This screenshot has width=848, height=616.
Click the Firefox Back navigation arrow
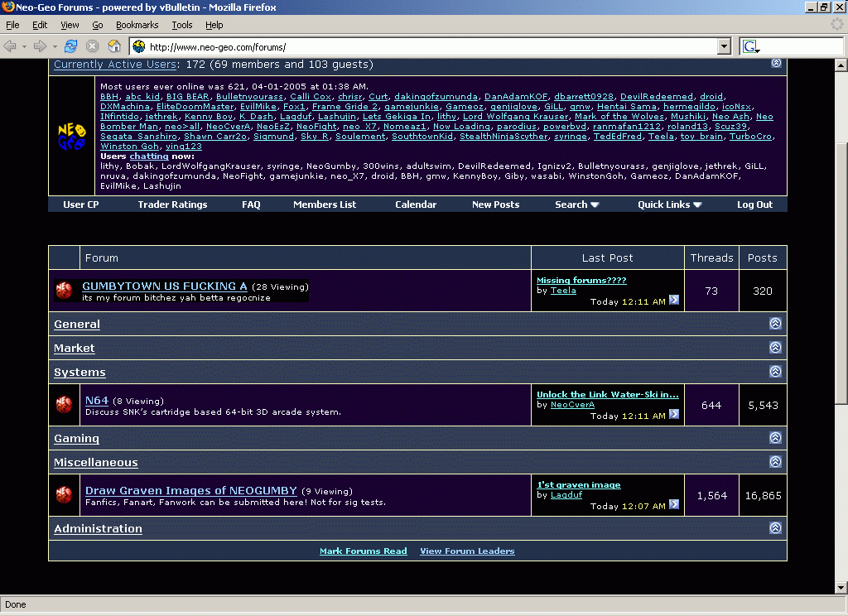[x=12, y=46]
